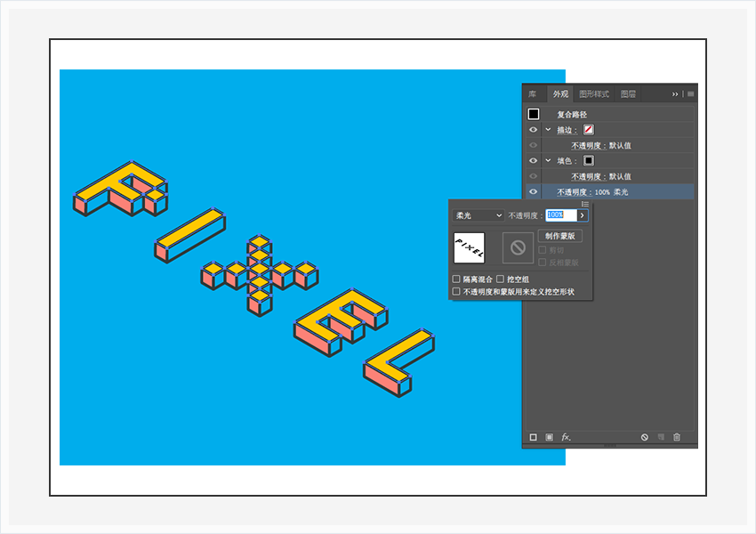The width and height of the screenshot is (756, 534).
Task: Toggle visibility of the 填色 row
Action: coord(534,160)
